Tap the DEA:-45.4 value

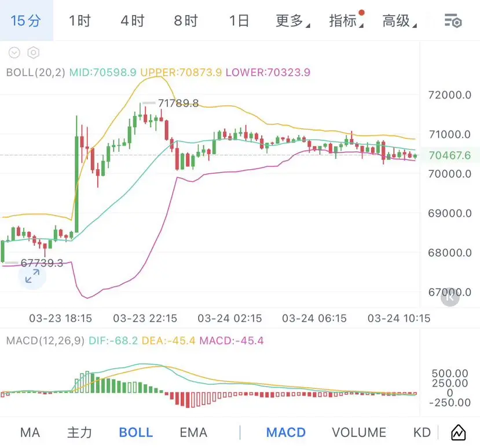pos(168,340)
